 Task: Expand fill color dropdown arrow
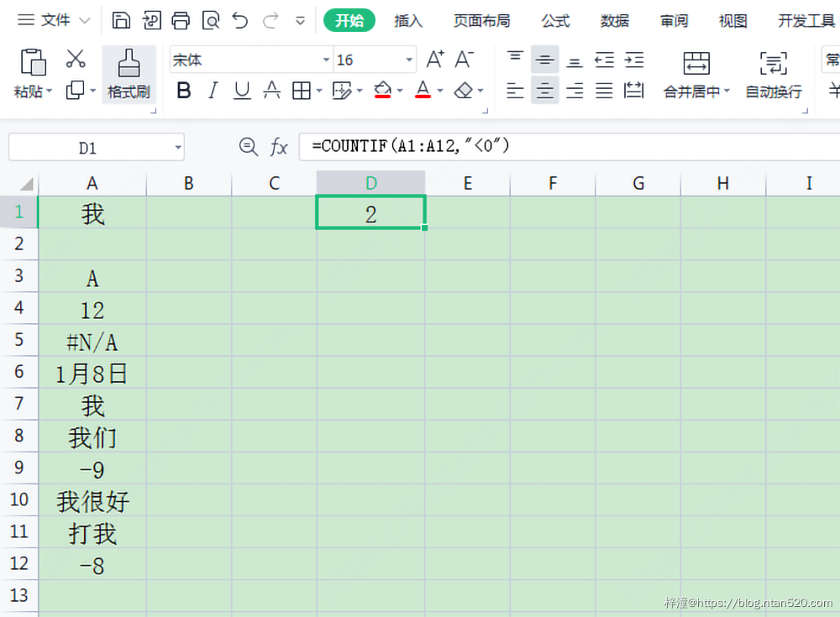pos(400,91)
